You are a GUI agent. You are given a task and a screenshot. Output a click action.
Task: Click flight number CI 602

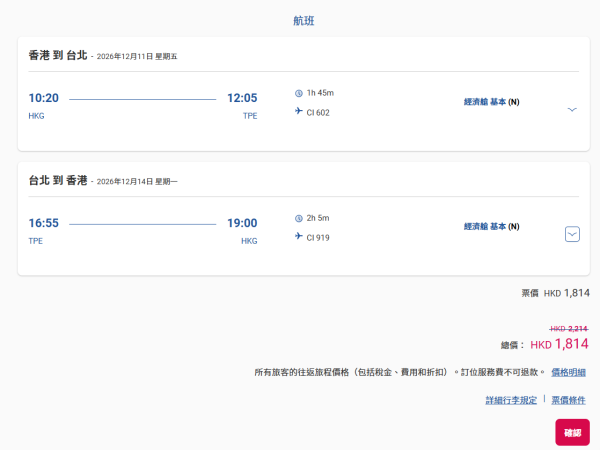tap(318, 112)
